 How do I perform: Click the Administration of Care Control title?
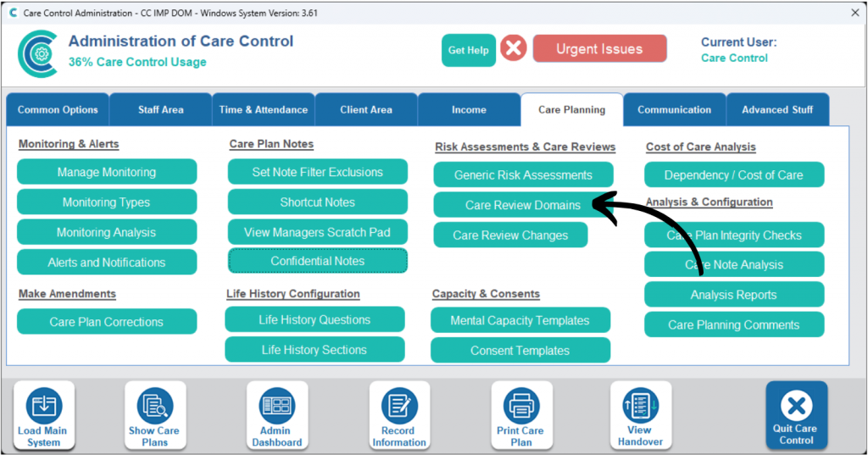(x=181, y=41)
